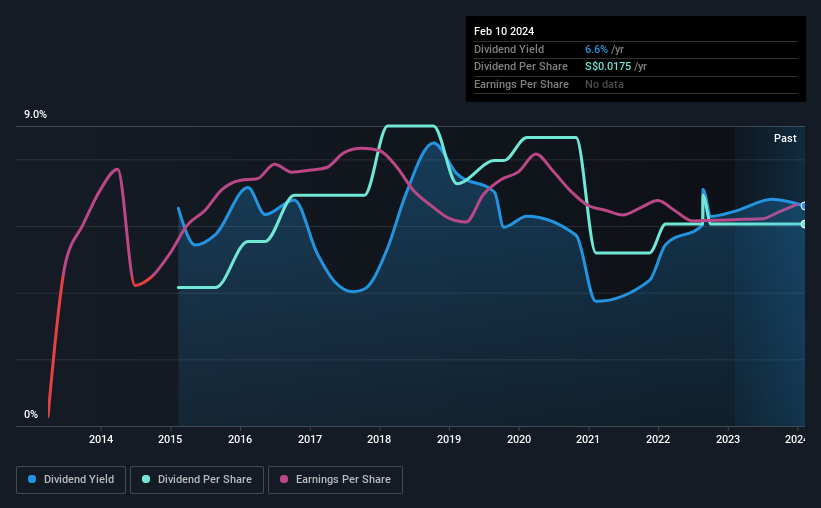
Task: Click the teal endpoint marker of Dividend Per Share line
Action: tap(803, 224)
